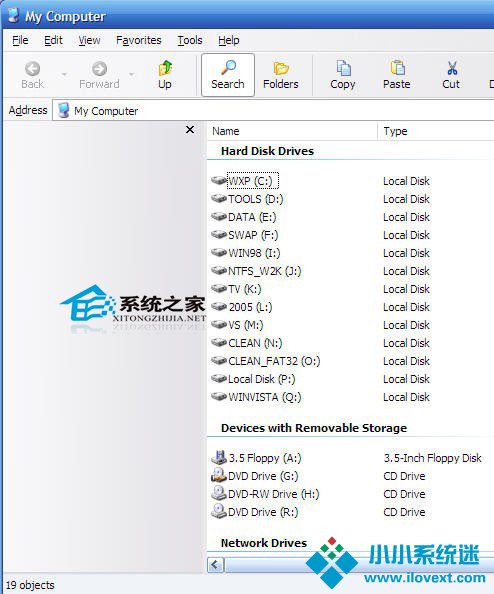Select the VS (M:) drive icon
This screenshot has height=594, width=494.
[219, 325]
